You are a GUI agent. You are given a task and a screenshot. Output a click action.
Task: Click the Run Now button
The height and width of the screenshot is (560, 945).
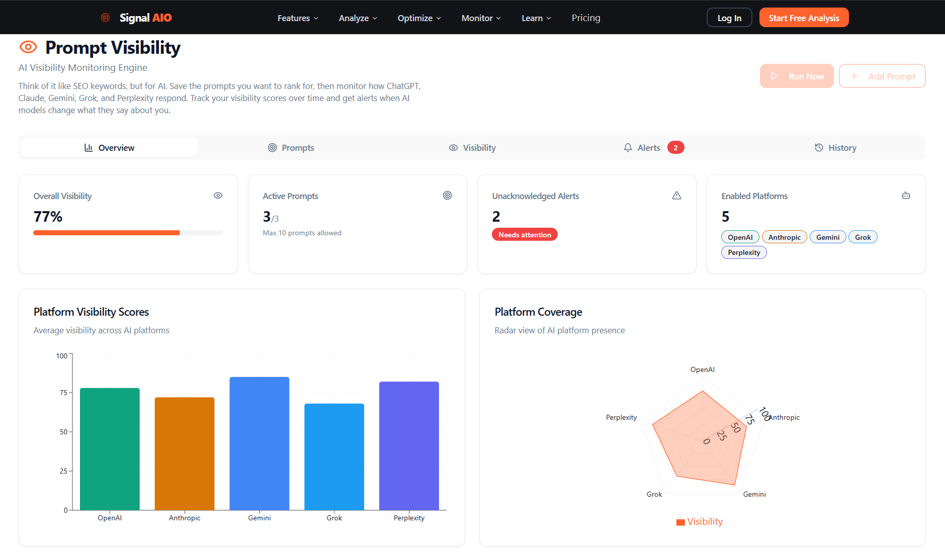pos(797,76)
